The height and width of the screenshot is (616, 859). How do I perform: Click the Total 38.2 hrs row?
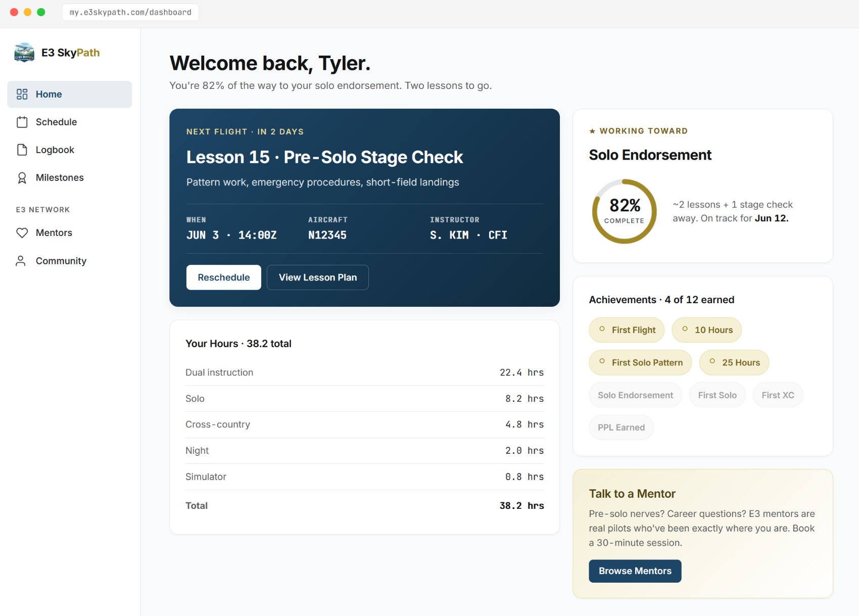(x=364, y=506)
